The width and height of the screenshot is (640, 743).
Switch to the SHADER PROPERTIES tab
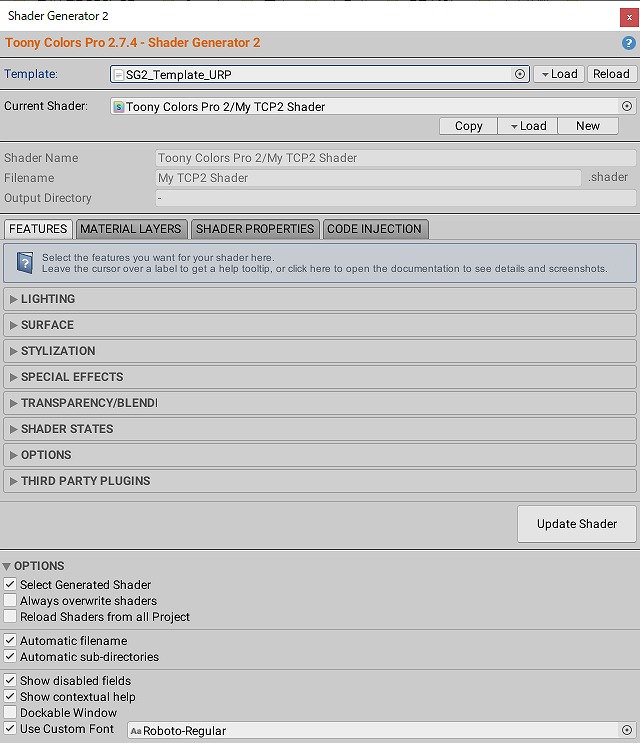click(x=255, y=229)
